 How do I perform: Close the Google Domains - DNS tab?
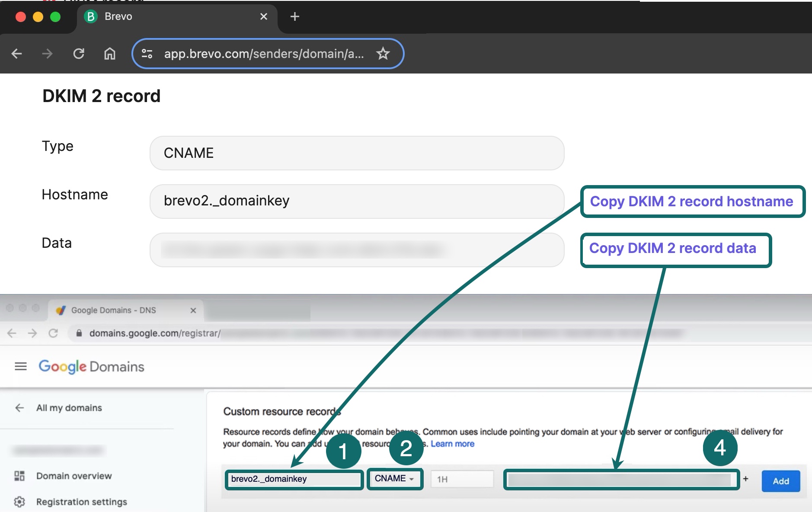(x=193, y=310)
